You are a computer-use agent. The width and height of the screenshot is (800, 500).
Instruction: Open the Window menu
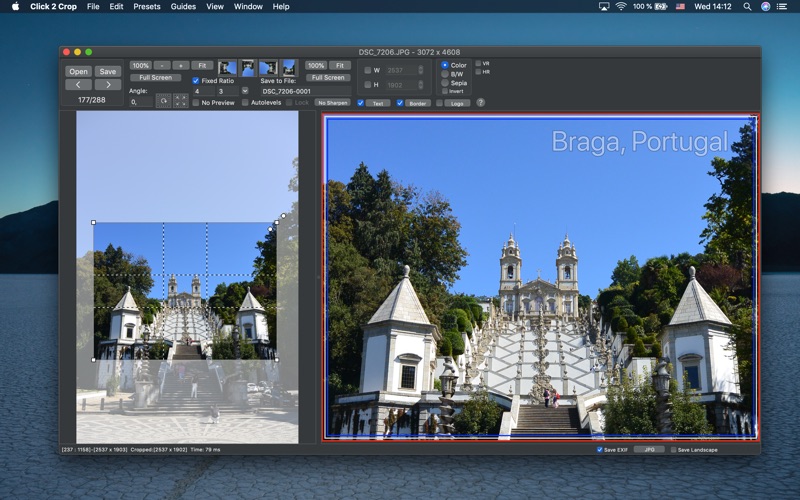248,7
